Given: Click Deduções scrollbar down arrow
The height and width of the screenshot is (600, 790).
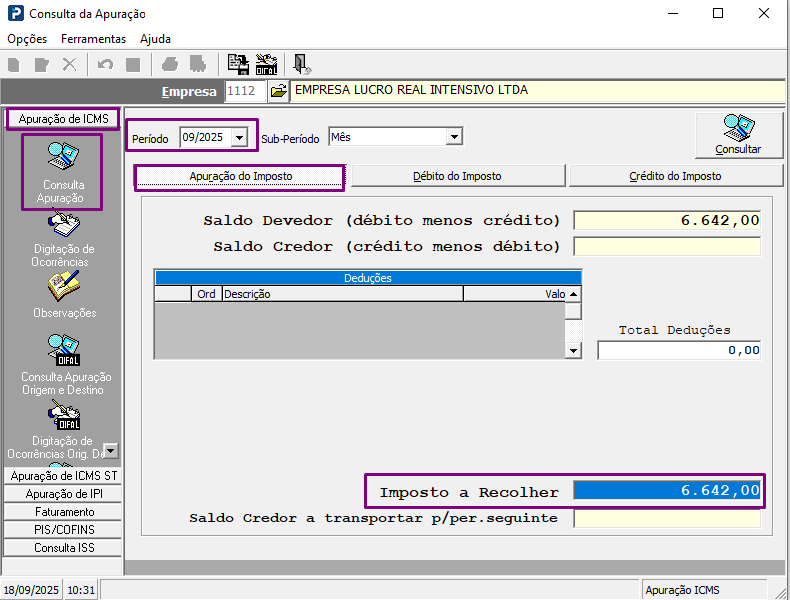Looking at the screenshot, I should [573, 351].
